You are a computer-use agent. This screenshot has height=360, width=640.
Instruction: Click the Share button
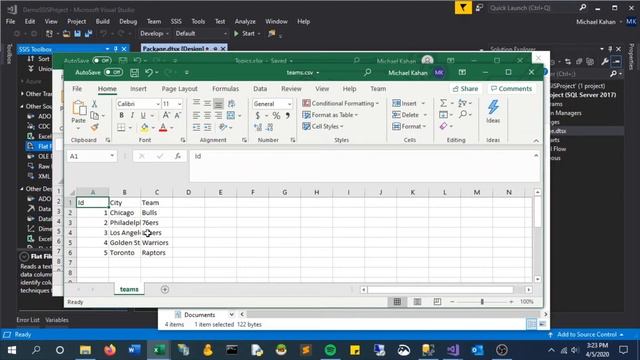pyautogui.click(x=465, y=89)
